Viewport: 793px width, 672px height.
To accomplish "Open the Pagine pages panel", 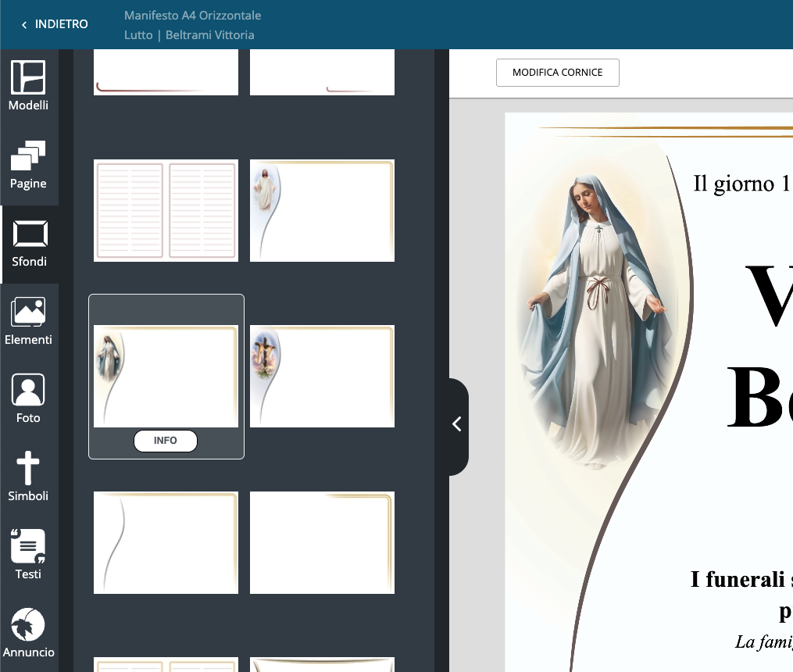I will pos(28,165).
